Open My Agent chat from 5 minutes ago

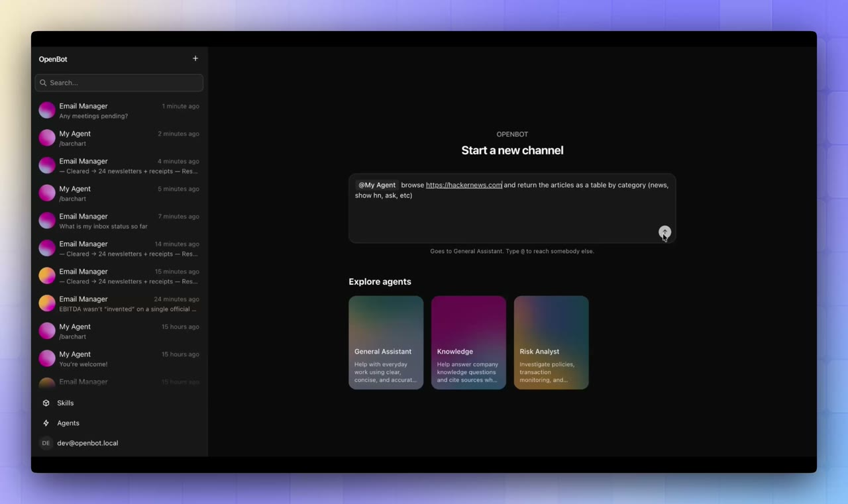pyautogui.click(x=119, y=193)
